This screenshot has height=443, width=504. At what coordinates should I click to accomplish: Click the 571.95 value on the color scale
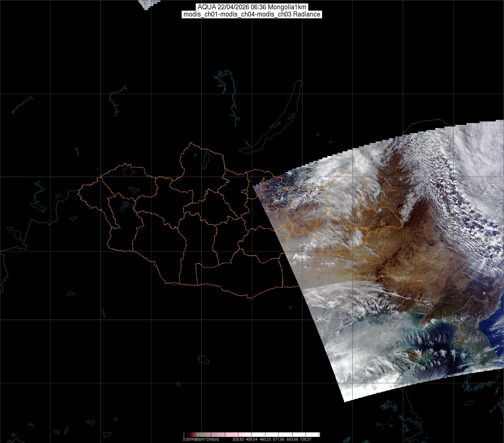pos(278,439)
